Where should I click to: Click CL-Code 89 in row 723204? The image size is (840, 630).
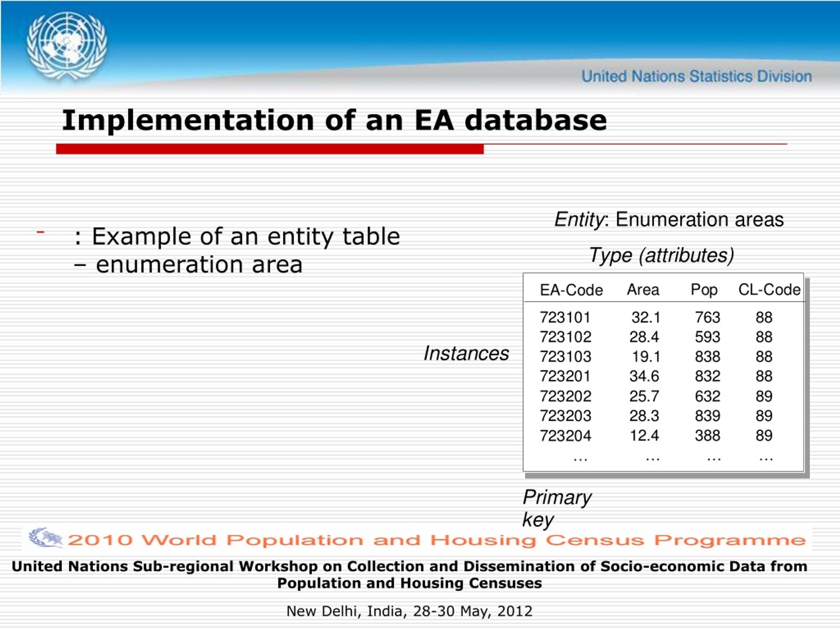(x=764, y=435)
